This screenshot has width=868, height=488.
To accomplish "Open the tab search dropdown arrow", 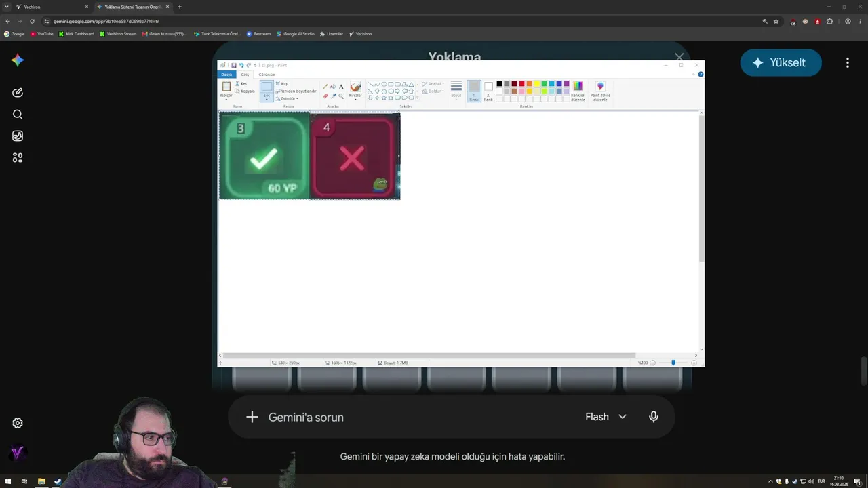I will pos(6,7).
